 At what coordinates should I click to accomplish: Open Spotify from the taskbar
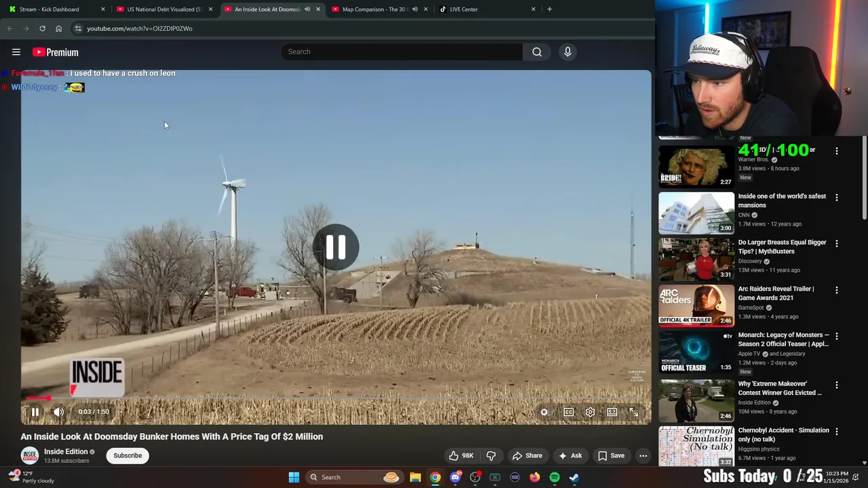(x=555, y=477)
